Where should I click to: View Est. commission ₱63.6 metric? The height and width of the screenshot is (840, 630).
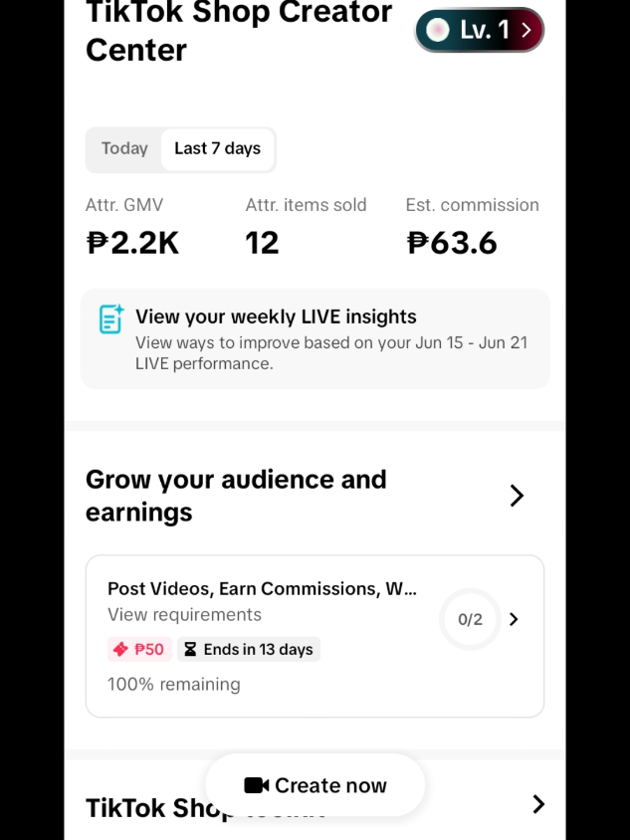coord(472,227)
